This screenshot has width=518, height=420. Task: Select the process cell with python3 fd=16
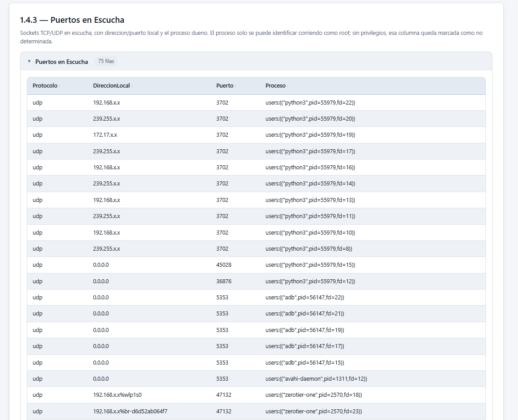pos(310,168)
